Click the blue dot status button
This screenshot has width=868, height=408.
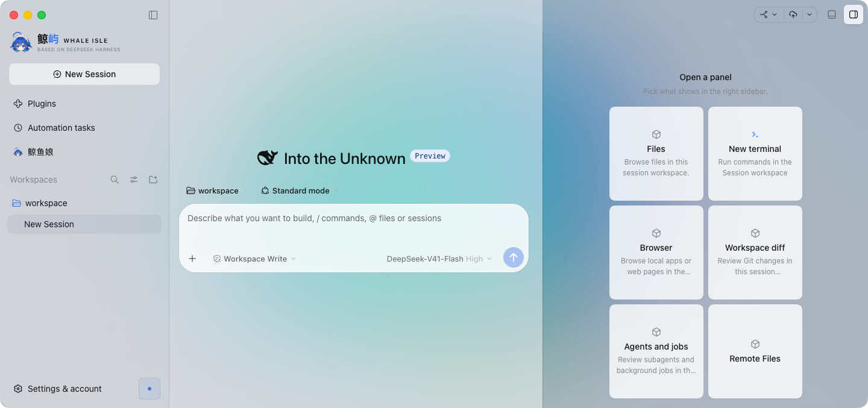149,389
